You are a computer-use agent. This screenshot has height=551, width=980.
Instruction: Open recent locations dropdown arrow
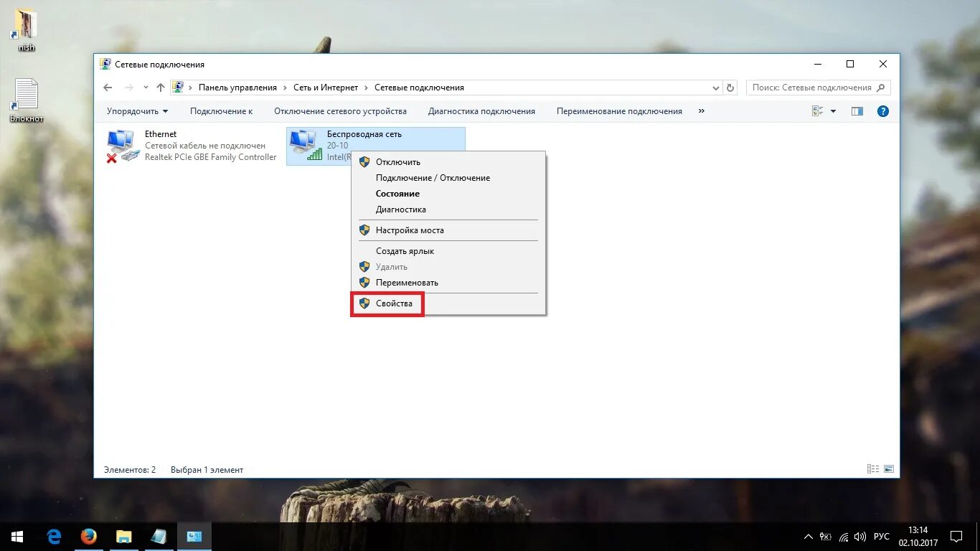[146, 88]
